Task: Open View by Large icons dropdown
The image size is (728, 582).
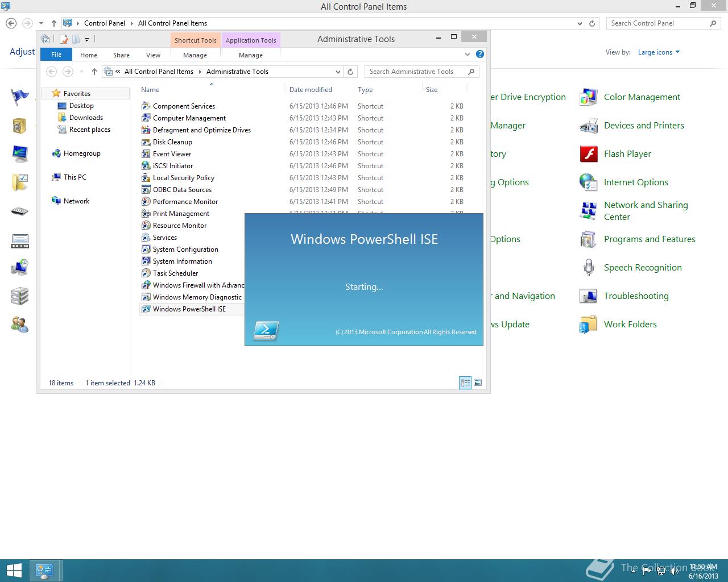Action: tap(659, 52)
